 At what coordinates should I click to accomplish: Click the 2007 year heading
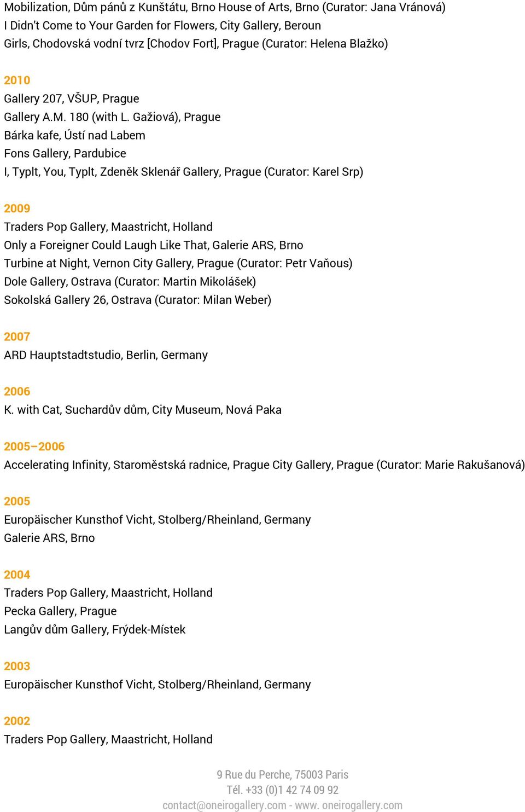tap(17, 337)
